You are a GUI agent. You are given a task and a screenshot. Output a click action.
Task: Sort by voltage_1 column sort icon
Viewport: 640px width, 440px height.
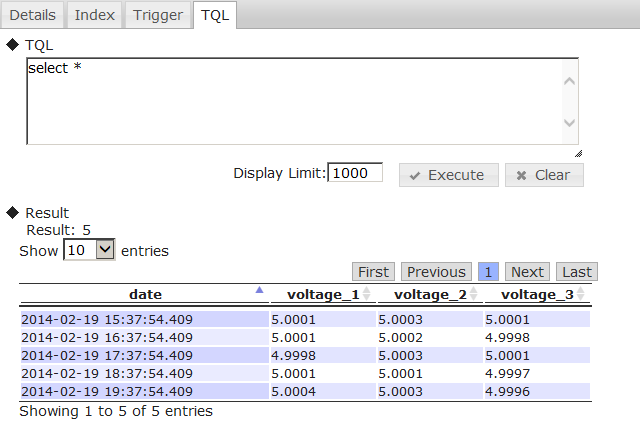click(x=366, y=294)
